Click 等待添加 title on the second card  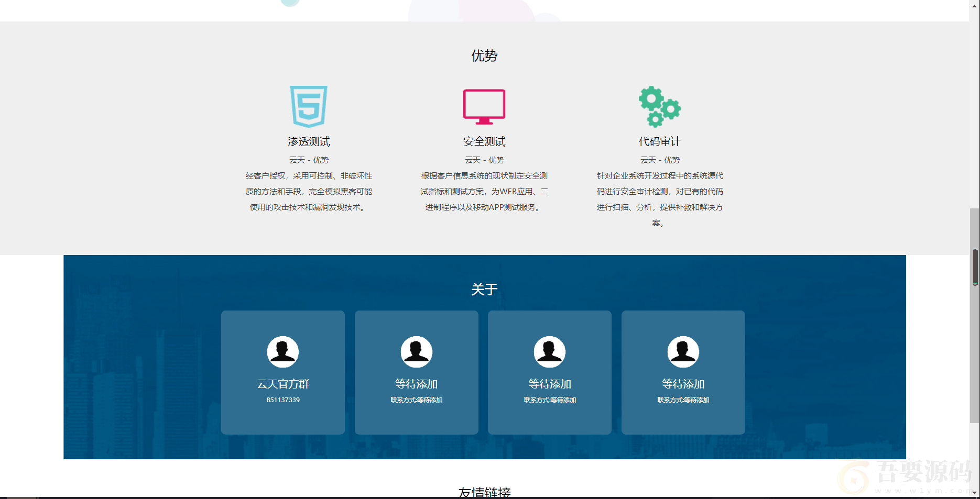pyautogui.click(x=417, y=384)
